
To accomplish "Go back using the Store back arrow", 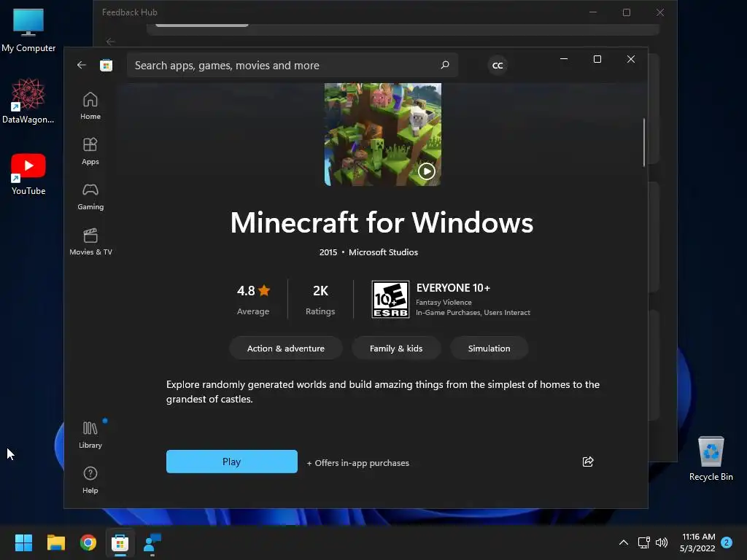I will (82, 65).
